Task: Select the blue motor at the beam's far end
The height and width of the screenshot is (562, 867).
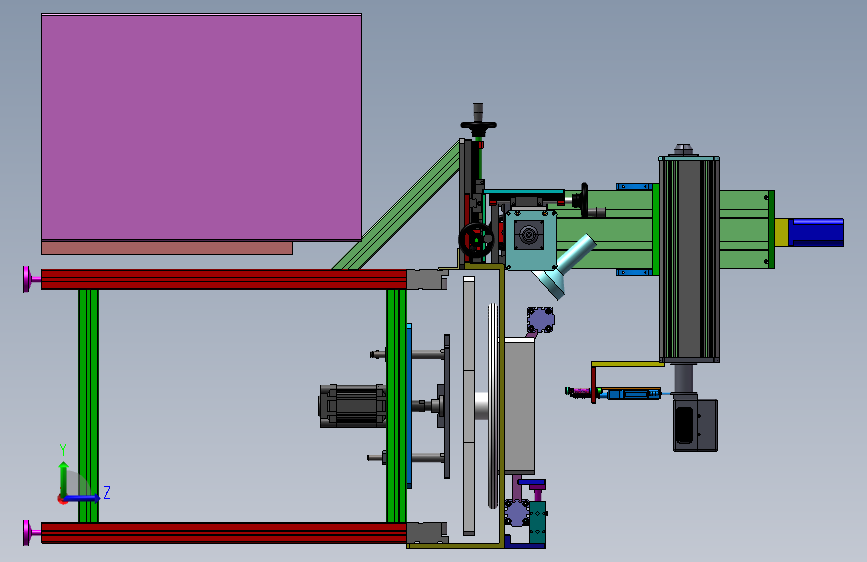Action: point(816,232)
